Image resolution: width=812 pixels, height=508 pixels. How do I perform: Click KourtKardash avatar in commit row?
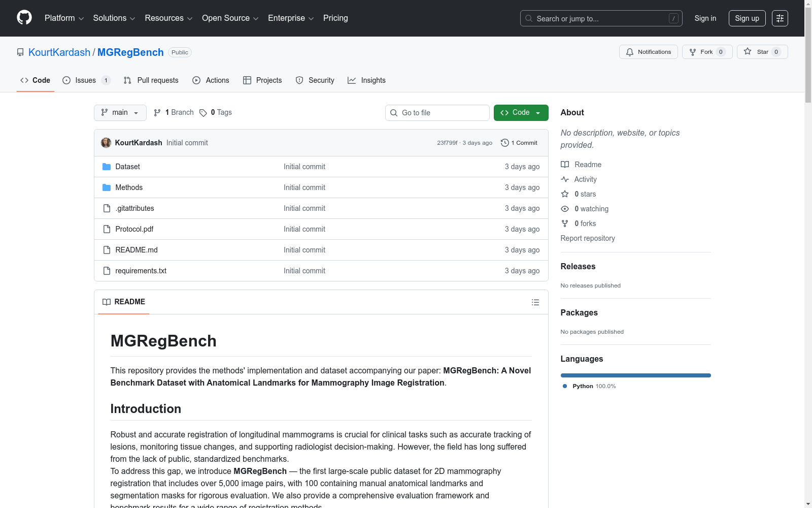(106, 143)
